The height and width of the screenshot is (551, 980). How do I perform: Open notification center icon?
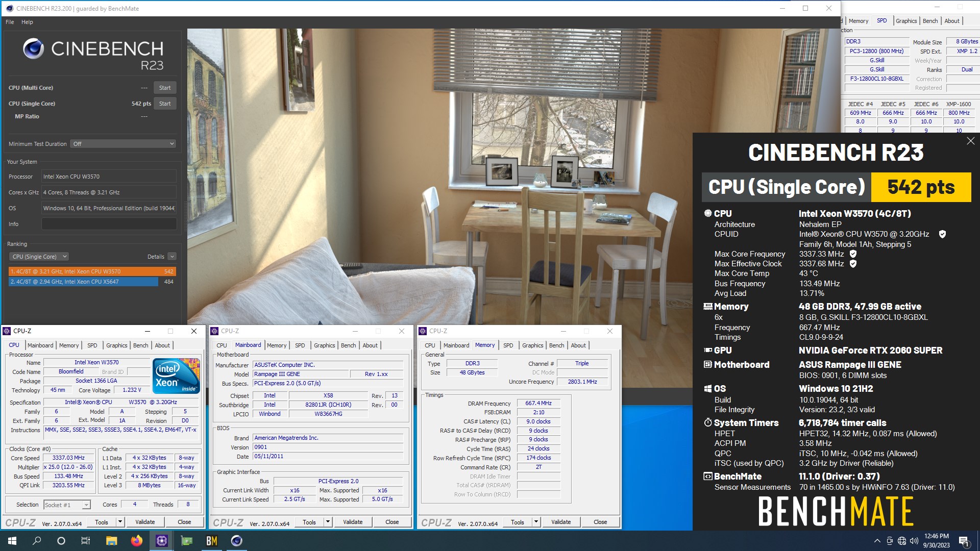[964, 541]
